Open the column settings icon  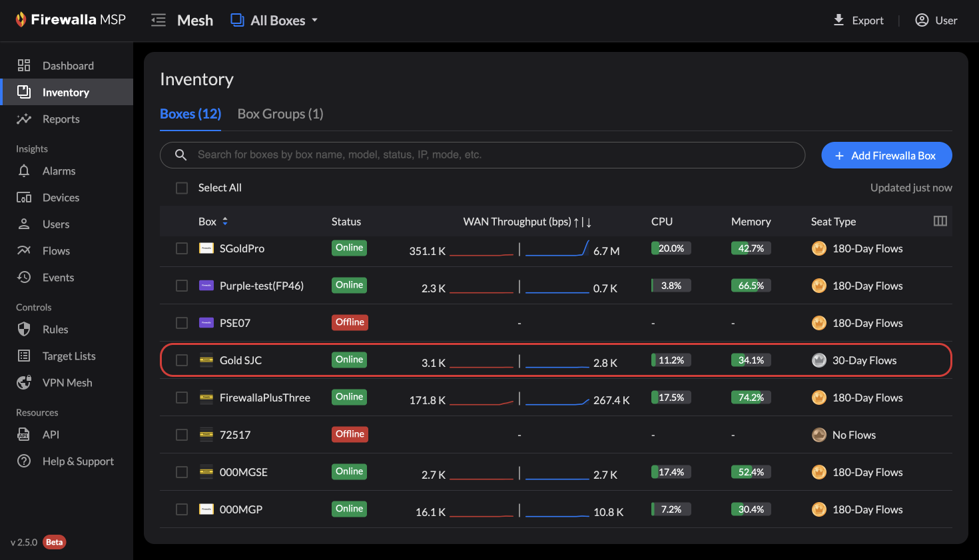point(940,221)
